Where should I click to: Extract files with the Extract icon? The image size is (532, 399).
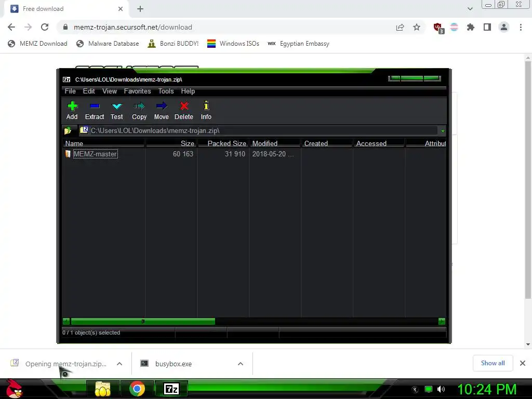(x=95, y=111)
